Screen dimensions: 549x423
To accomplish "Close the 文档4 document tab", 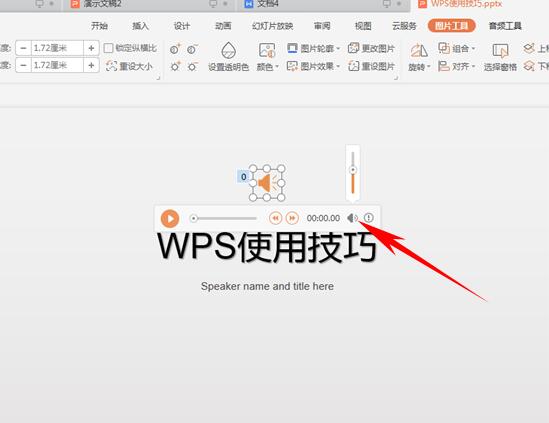I will 399,4.
